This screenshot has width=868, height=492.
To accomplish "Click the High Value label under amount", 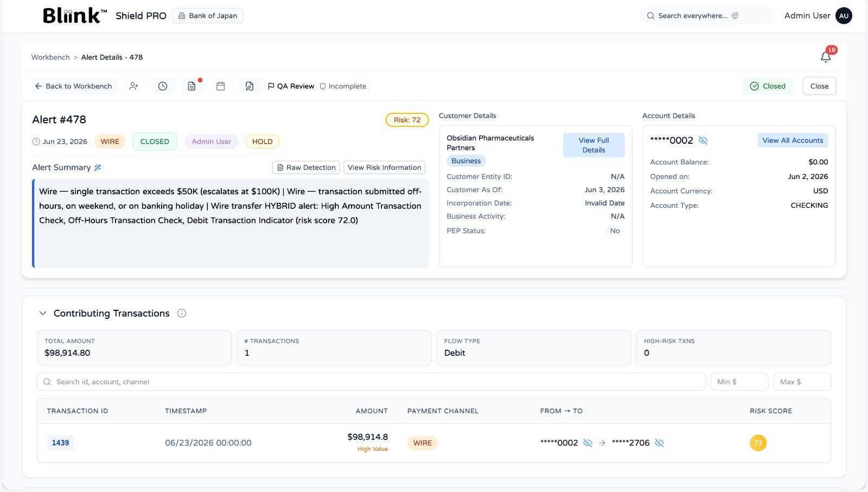I will (x=372, y=449).
